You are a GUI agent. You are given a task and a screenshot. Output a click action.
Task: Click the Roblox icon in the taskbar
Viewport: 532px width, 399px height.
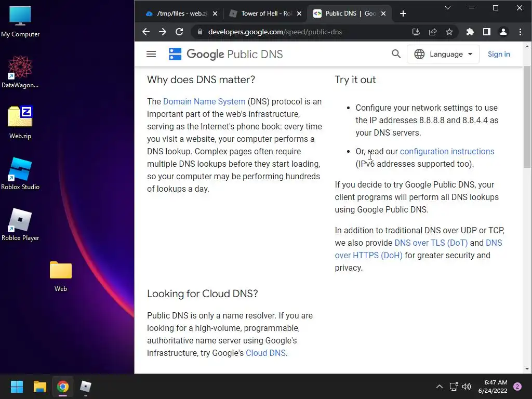pos(86,387)
